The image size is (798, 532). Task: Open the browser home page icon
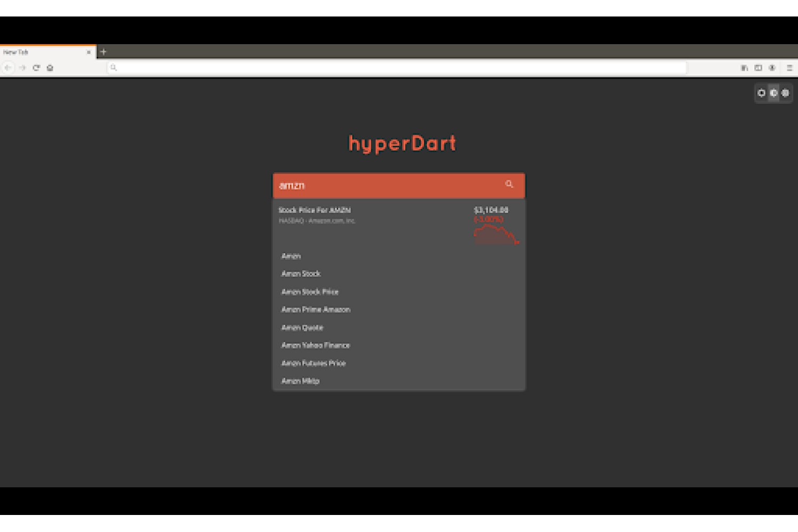point(50,68)
